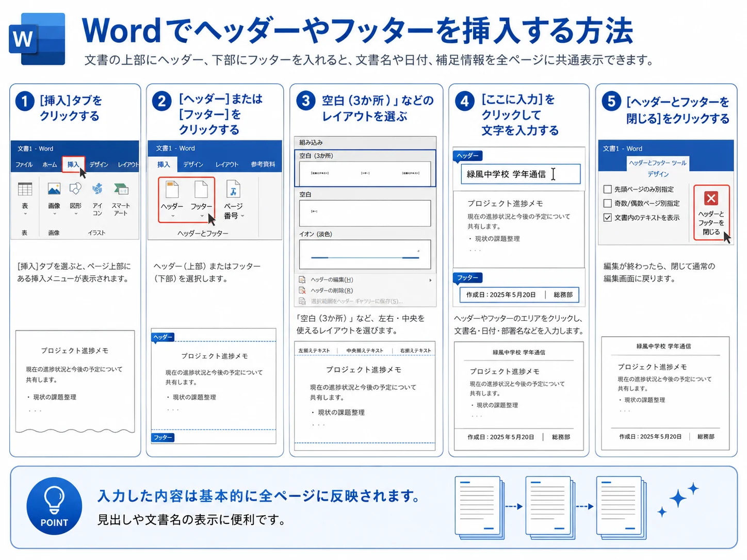Image resolution: width=747 pixels, height=560 pixels.
Task: Open the ヘッダー dropdown button in step 2
Action: [x=172, y=200]
